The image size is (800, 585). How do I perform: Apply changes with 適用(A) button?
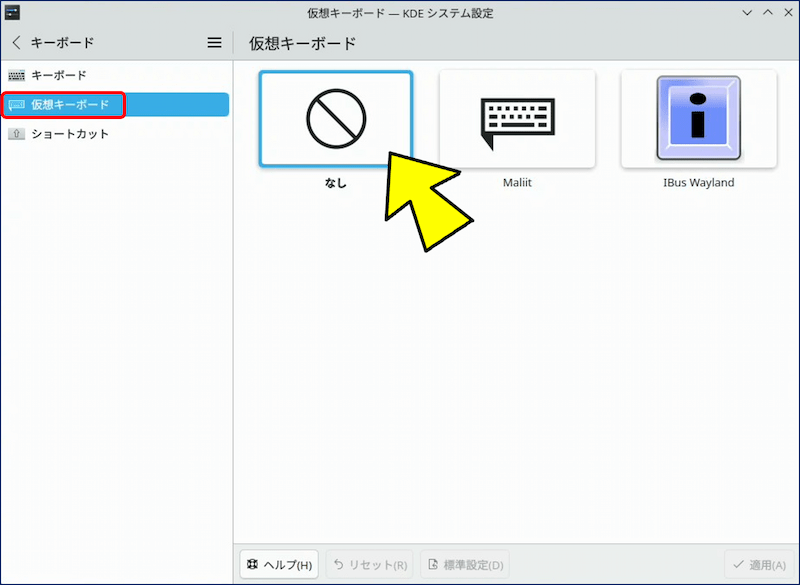[758, 564]
